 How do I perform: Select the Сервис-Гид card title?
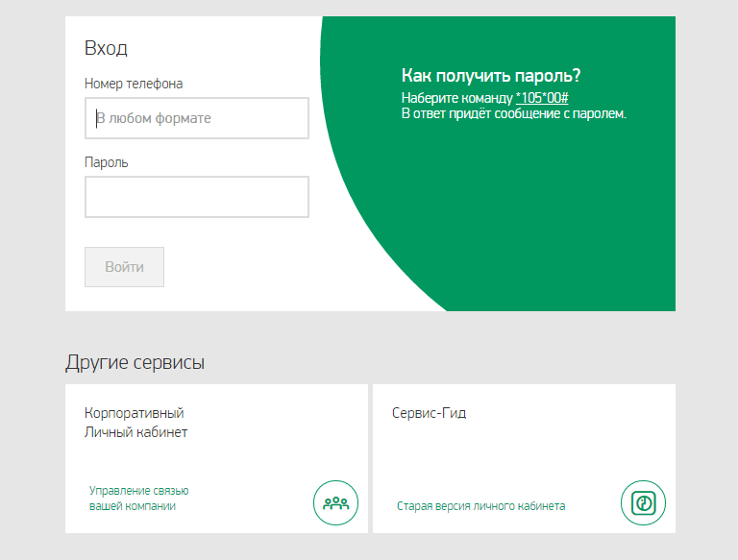[429, 413]
